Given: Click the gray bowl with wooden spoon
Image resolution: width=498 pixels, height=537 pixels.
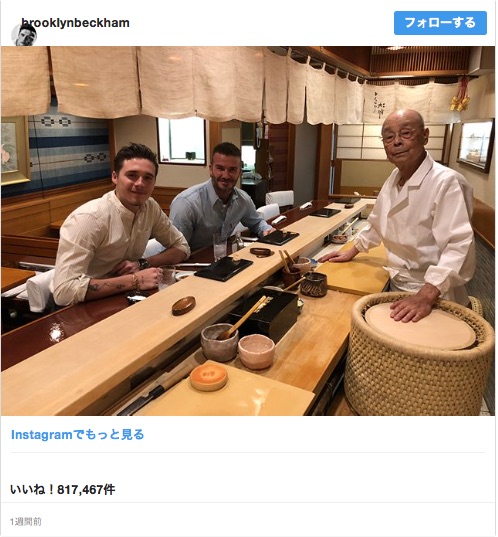Looking at the screenshot, I should click(219, 342).
